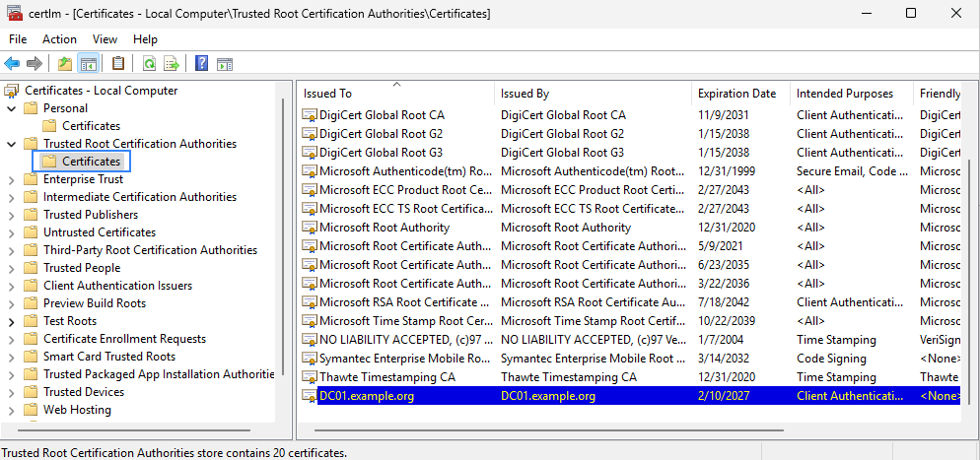
Task: Expand the Preview Build Roots node
Action: [11, 304]
